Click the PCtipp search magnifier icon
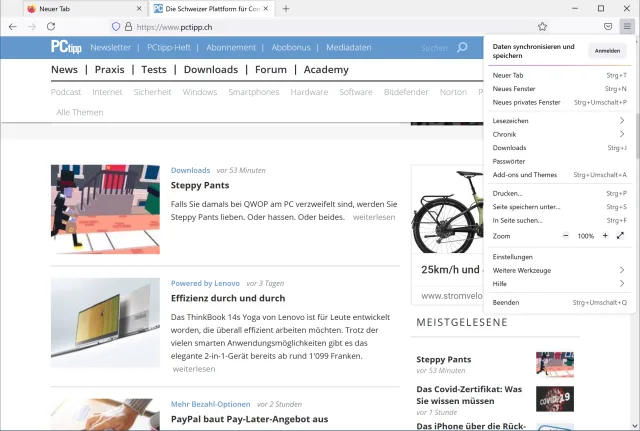 point(462,47)
